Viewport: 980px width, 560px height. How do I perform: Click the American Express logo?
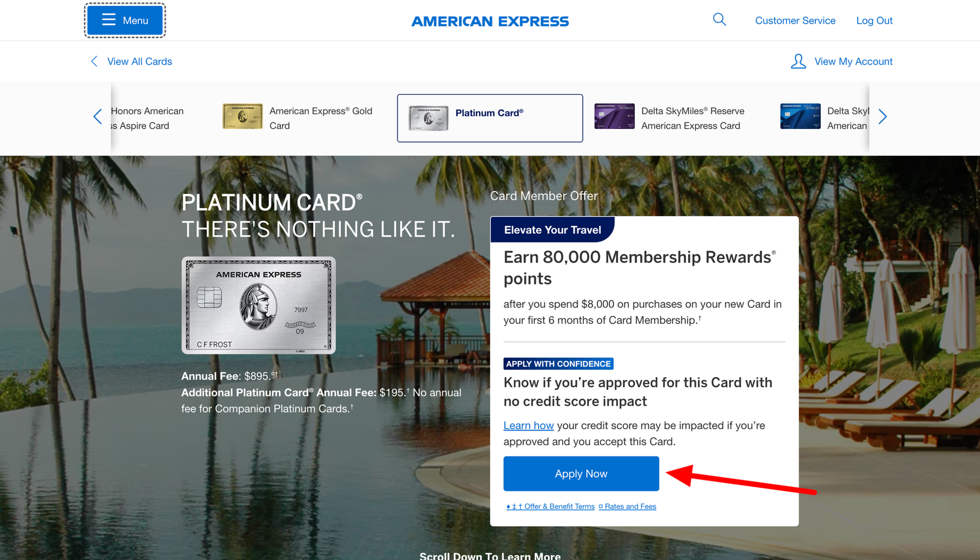pos(489,21)
